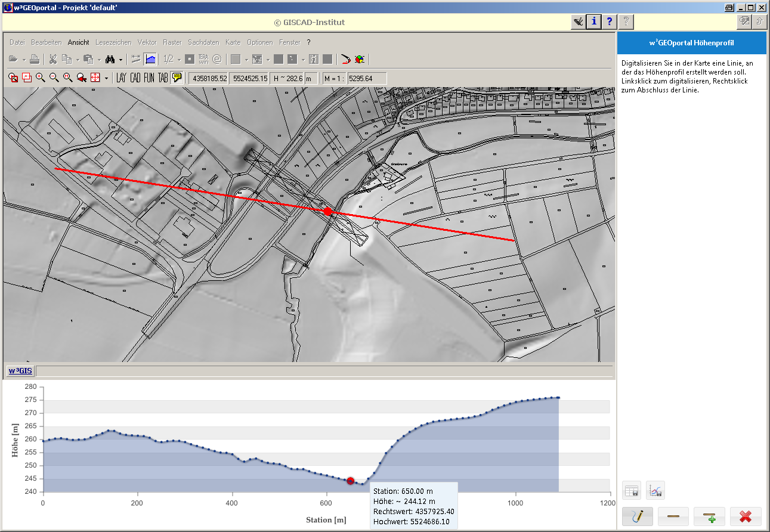Viewport: 770px width, 532px height.
Task: Click the blue question mark help icon
Action: point(609,22)
